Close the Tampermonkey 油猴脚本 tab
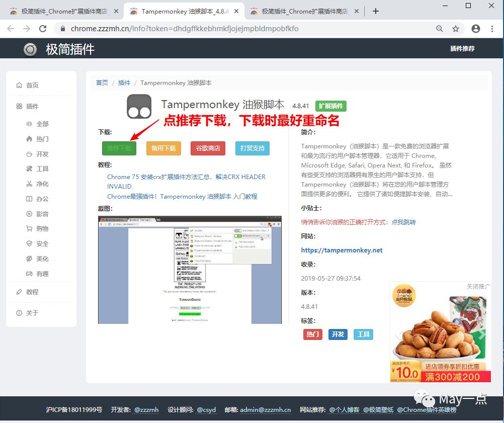This screenshot has height=423, width=504. pyautogui.click(x=236, y=11)
